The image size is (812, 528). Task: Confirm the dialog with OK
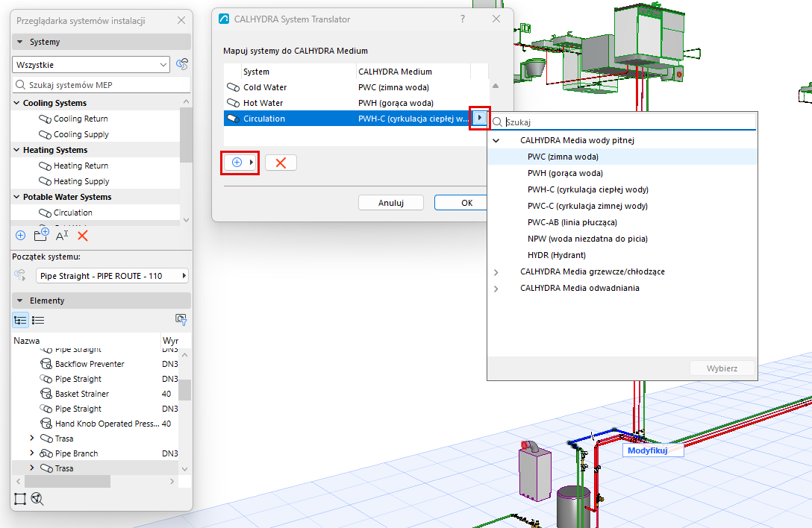(x=461, y=203)
